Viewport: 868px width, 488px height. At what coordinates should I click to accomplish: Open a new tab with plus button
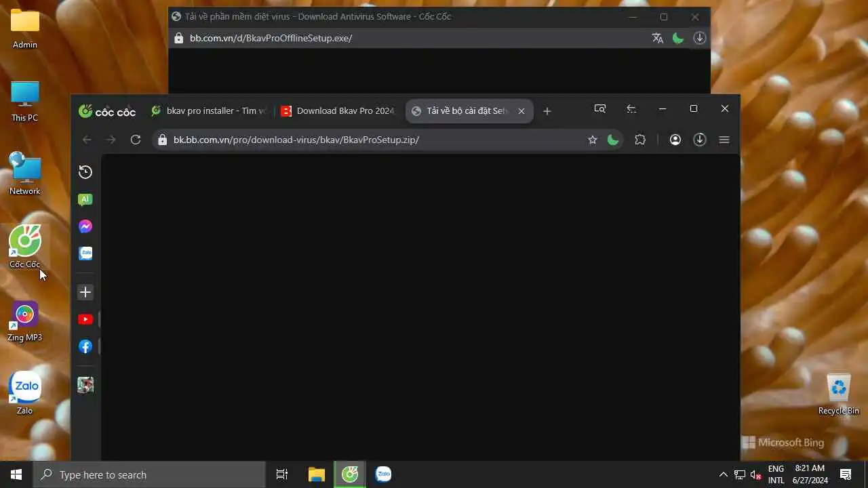(547, 111)
